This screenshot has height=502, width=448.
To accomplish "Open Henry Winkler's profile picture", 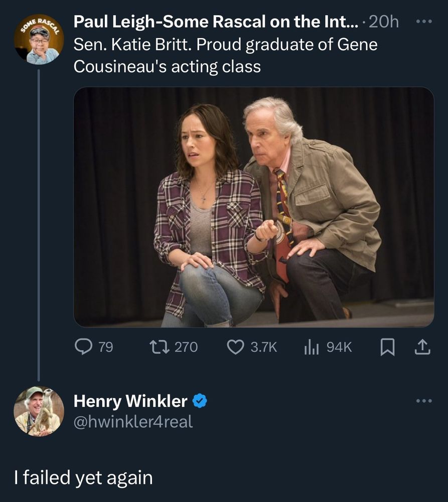I will (39, 411).
